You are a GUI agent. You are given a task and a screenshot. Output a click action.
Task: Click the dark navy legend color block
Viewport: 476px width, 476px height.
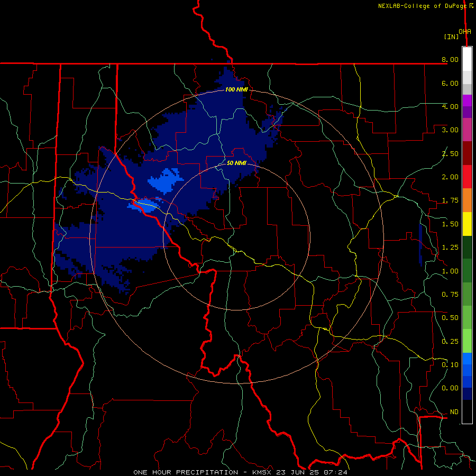pyautogui.click(x=467, y=394)
